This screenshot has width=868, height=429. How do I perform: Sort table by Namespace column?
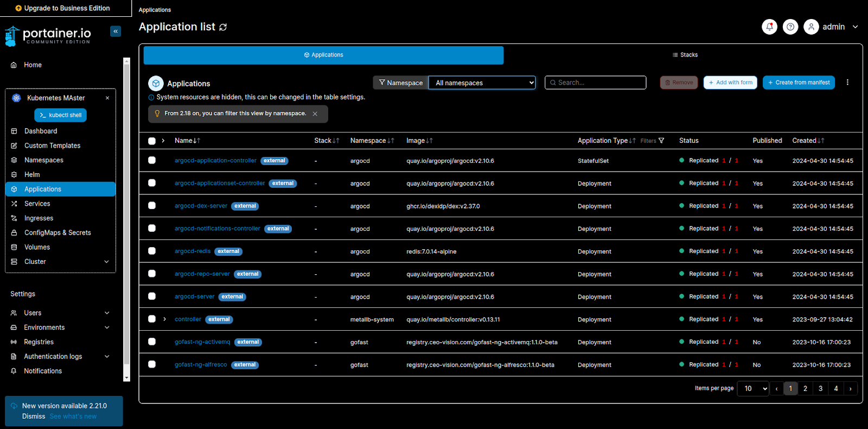pos(372,141)
